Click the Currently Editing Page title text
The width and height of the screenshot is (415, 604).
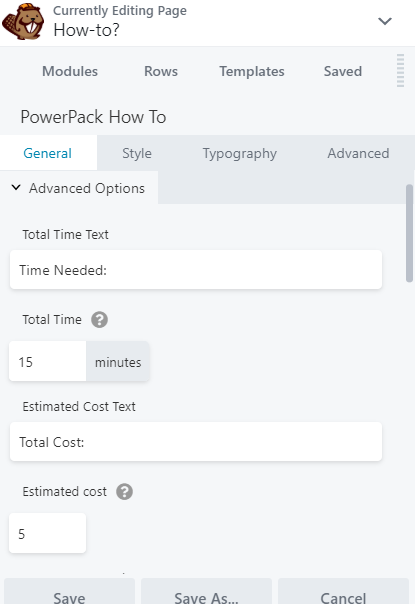pyautogui.click(x=120, y=11)
